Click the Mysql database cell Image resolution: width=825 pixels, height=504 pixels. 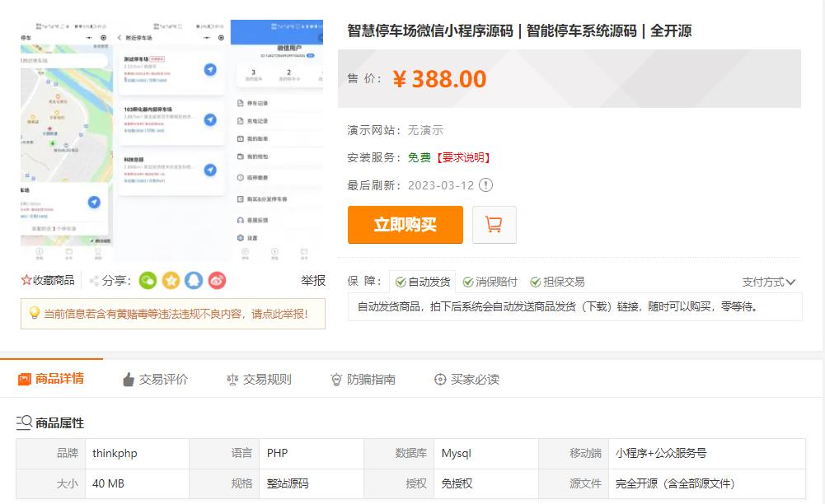tap(486, 454)
